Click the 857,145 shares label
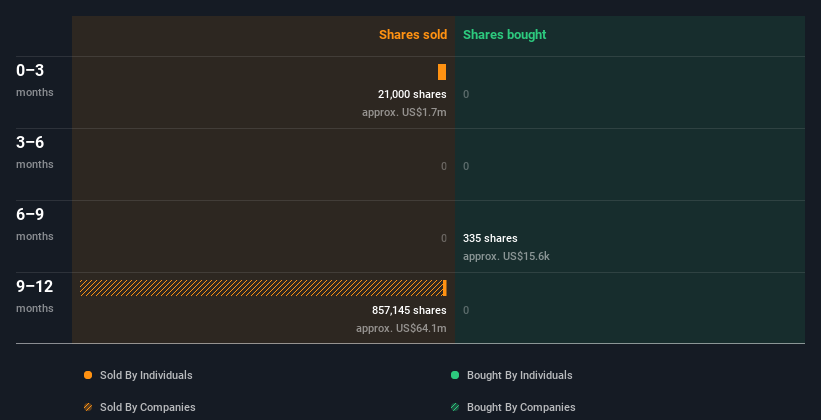Screen dimensions: 821x420 pos(409,310)
